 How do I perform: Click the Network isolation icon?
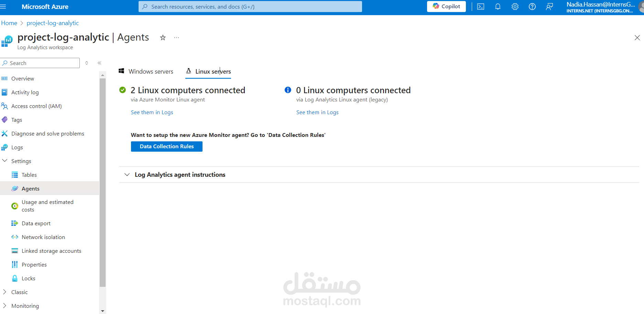point(15,237)
